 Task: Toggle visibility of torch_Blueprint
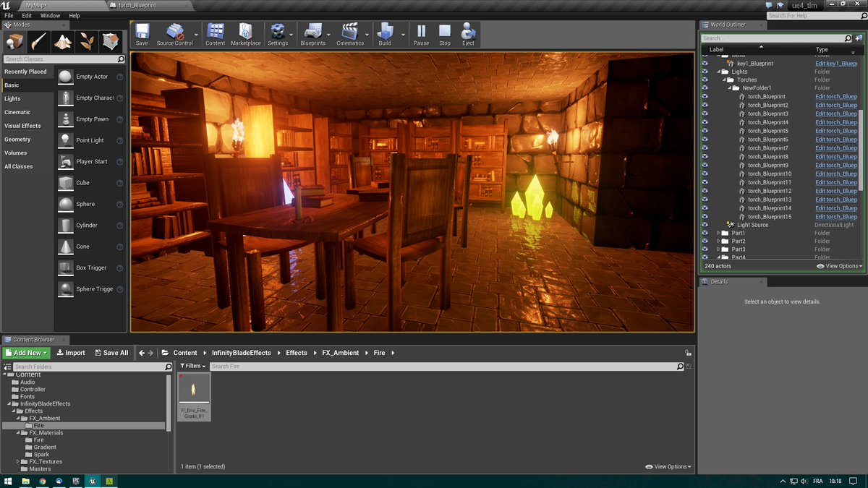[705, 96]
